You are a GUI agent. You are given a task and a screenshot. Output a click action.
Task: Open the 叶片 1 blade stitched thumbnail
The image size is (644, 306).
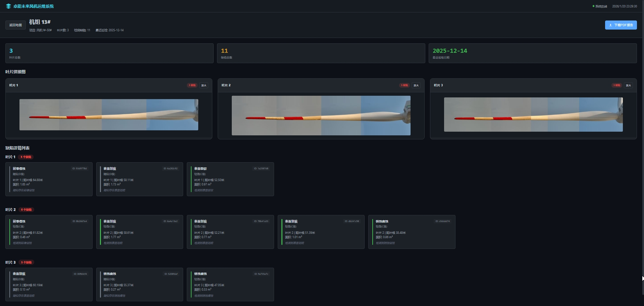(109, 115)
